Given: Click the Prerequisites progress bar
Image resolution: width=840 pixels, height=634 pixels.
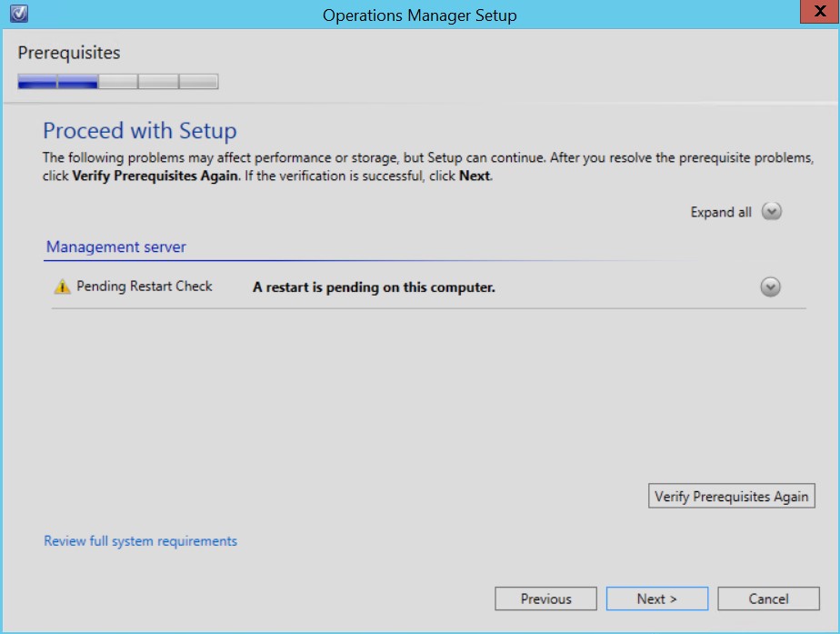Looking at the screenshot, I should tap(118, 82).
